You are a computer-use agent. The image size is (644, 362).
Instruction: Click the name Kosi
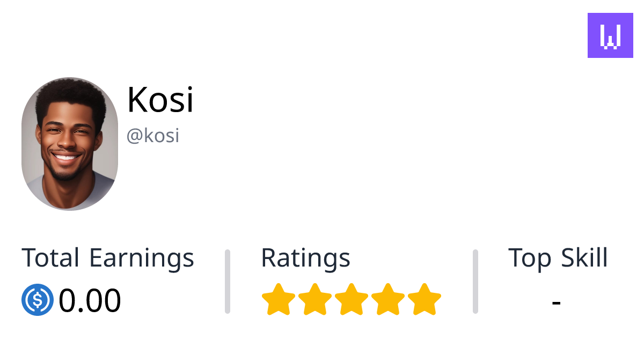click(x=160, y=100)
